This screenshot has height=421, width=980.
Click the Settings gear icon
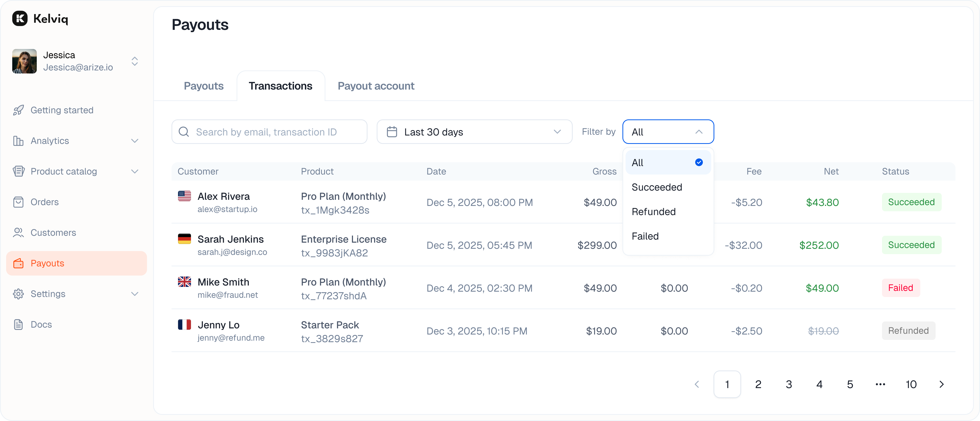[x=19, y=294]
